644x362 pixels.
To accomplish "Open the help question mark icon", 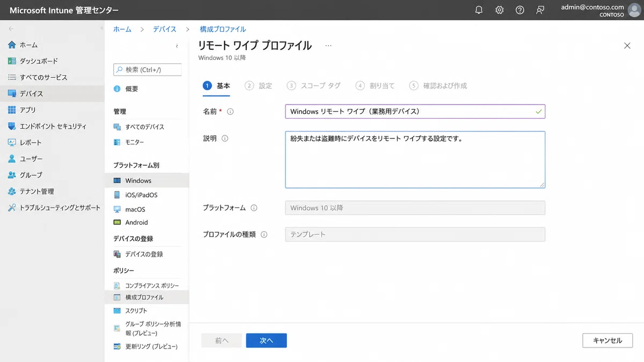I will [519, 10].
